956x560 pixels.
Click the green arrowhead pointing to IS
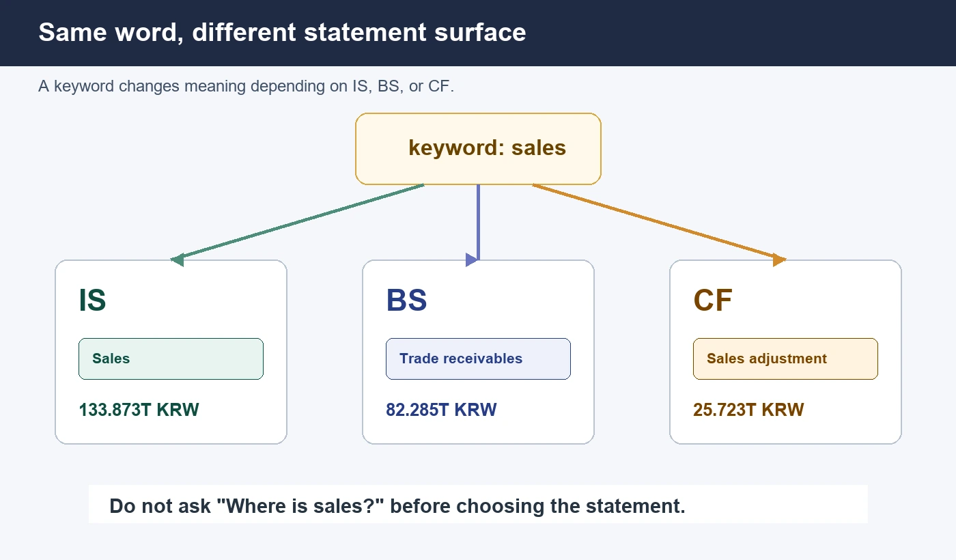tap(177, 260)
